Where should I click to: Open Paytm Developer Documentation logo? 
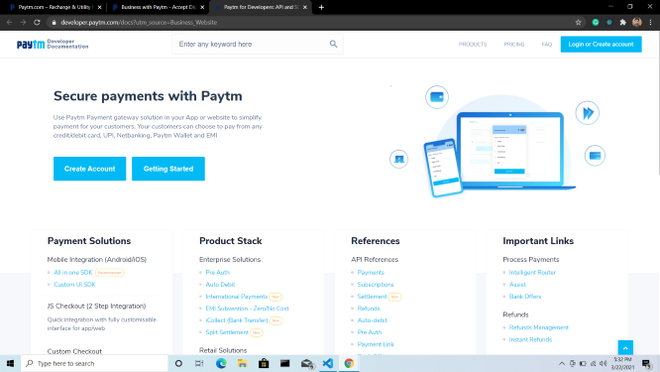pos(53,44)
